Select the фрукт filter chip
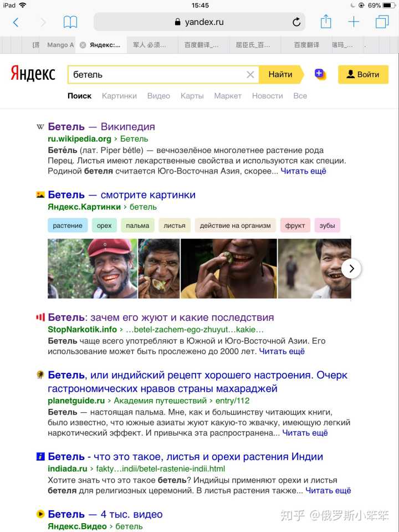 click(295, 226)
